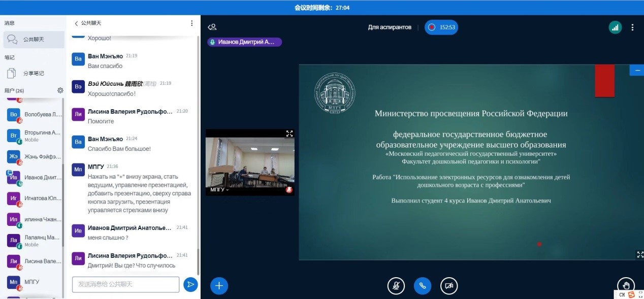Open the 分享笔记 shared notes
644x299 pixels.
34,73
